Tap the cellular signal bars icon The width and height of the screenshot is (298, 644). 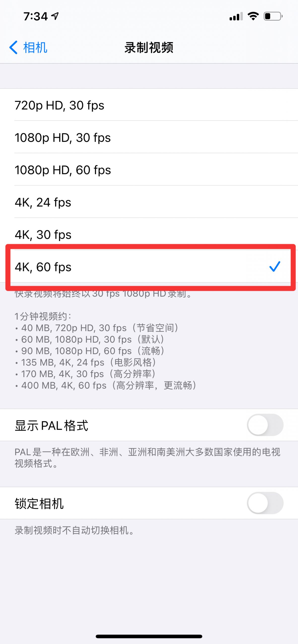(x=236, y=16)
